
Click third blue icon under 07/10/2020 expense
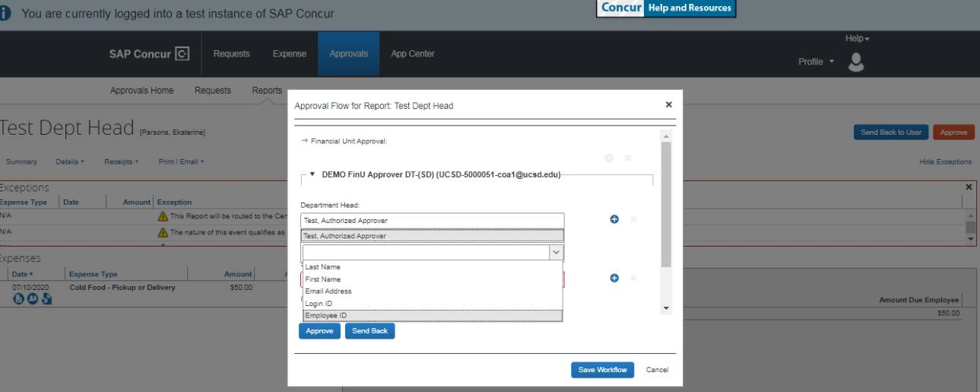click(x=46, y=298)
